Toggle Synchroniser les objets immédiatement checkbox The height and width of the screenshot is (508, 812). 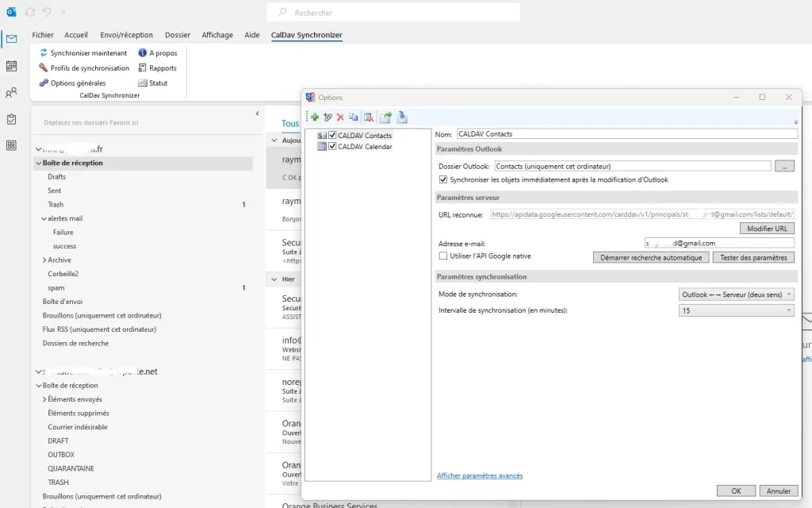click(442, 180)
